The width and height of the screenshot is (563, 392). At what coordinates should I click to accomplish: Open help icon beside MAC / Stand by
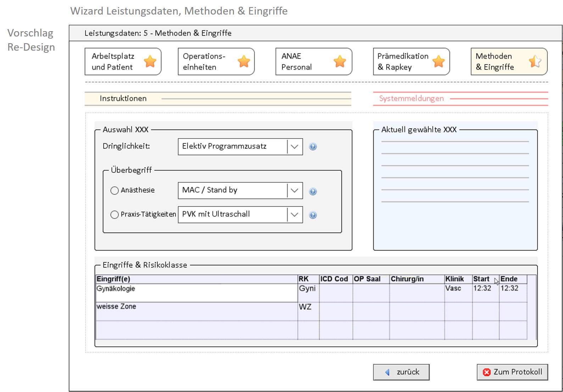(x=313, y=192)
